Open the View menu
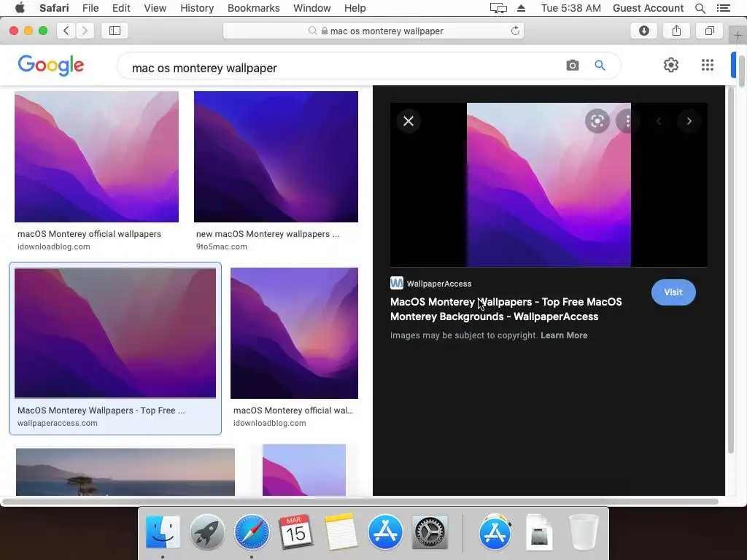 pyautogui.click(x=155, y=8)
